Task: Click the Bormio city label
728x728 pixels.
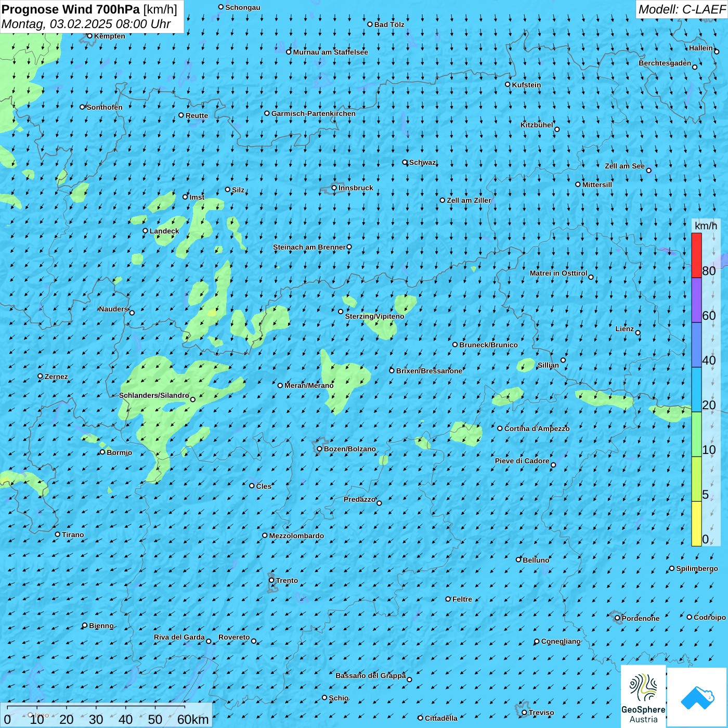Action: click(119, 452)
